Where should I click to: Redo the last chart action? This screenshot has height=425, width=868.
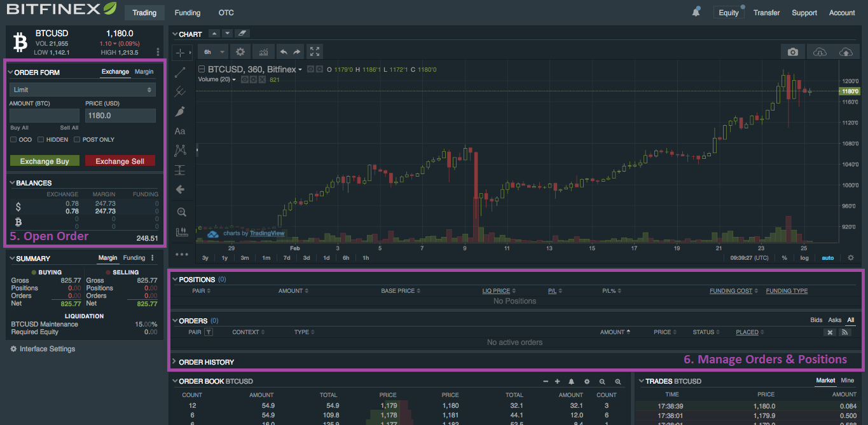[296, 52]
